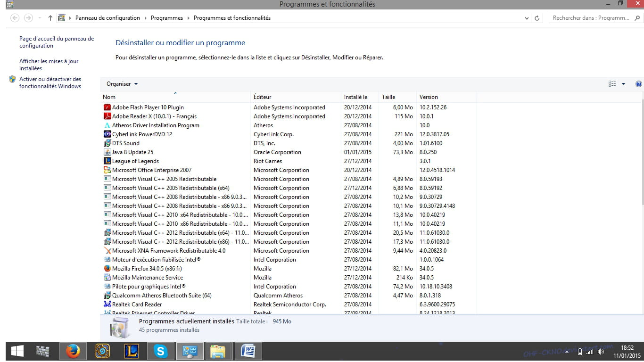Sort by the Éditeur column header
644x362 pixels.
point(296,97)
